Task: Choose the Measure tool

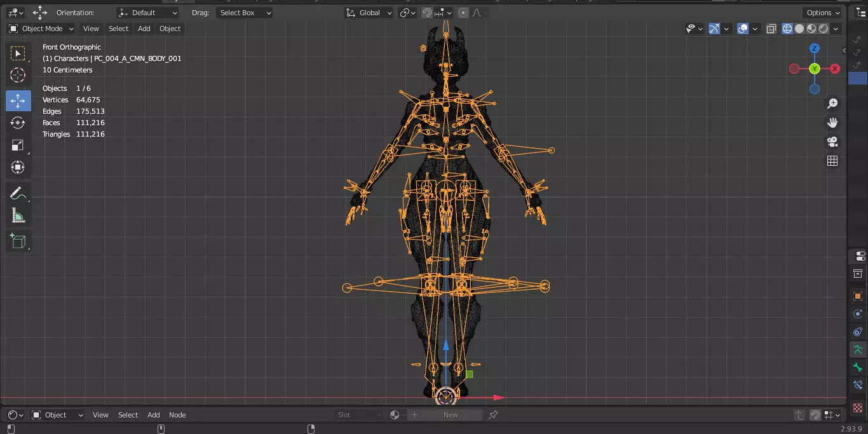Action: click(18, 216)
